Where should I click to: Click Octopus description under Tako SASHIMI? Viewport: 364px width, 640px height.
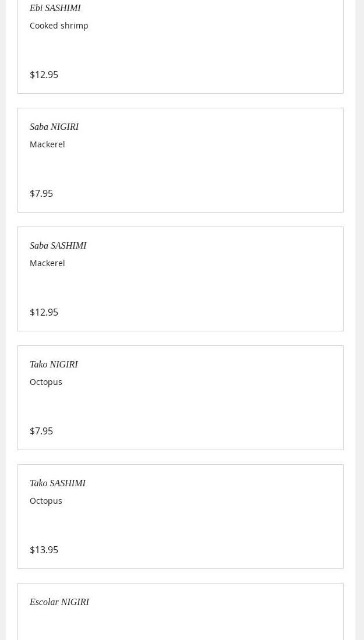click(x=46, y=501)
